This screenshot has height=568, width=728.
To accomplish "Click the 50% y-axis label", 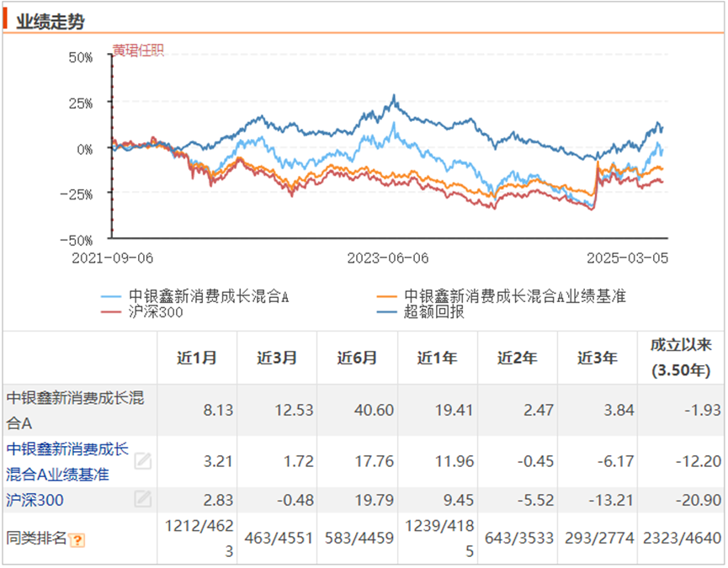I will tap(81, 57).
